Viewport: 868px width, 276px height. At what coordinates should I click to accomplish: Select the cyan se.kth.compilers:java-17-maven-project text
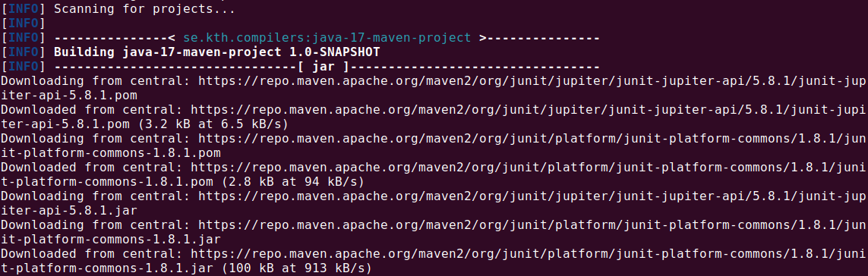pyautogui.click(x=327, y=38)
